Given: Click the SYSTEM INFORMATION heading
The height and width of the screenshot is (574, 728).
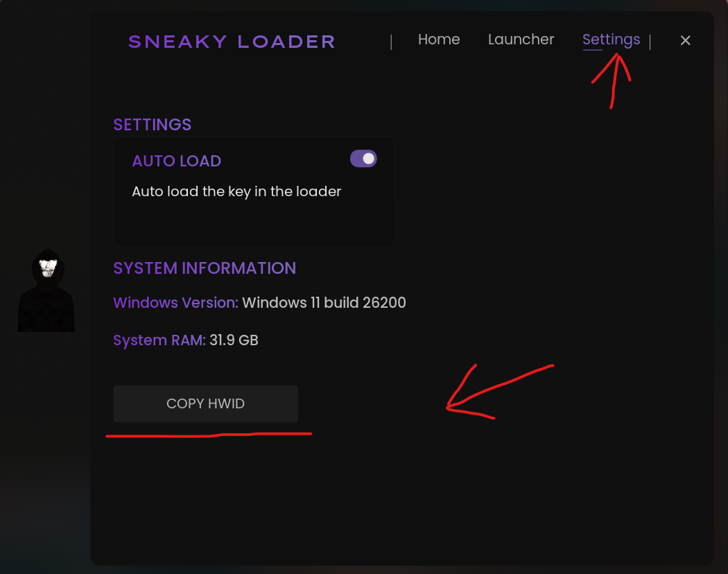Looking at the screenshot, I should [205, 268].
